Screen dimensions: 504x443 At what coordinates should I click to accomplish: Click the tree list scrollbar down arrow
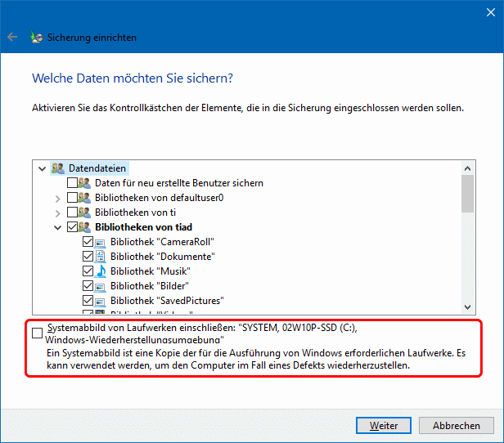point(467,307)
